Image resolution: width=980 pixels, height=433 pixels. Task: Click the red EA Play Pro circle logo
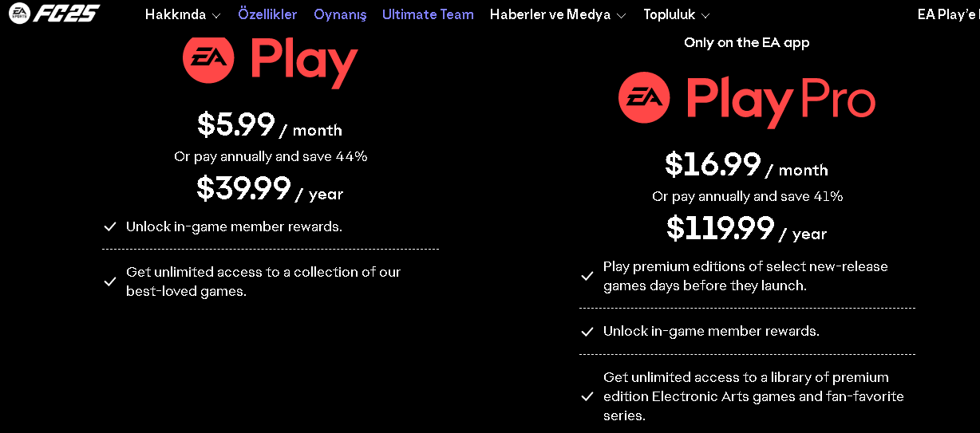pyautogui.click(x=644, y=99)
